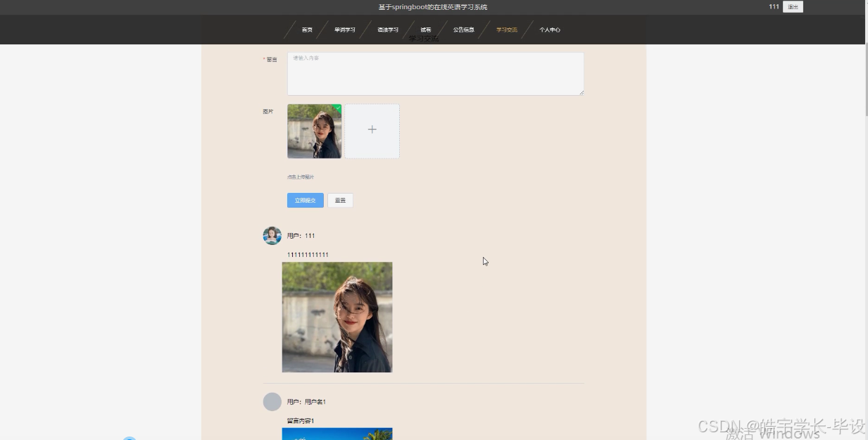Click the 重置 reset button
The image size is (868, 440).
tap(340, 201)
